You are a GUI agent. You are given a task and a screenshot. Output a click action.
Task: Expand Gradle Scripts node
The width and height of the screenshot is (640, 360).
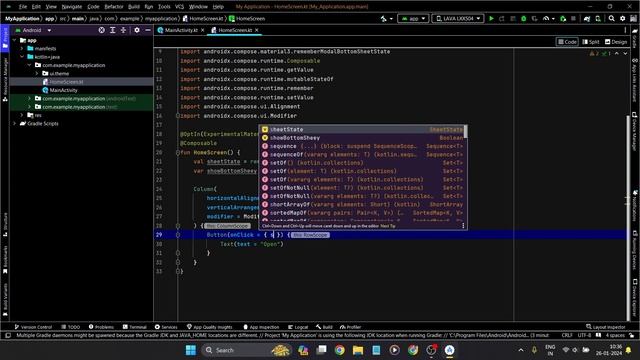[15, 123]
